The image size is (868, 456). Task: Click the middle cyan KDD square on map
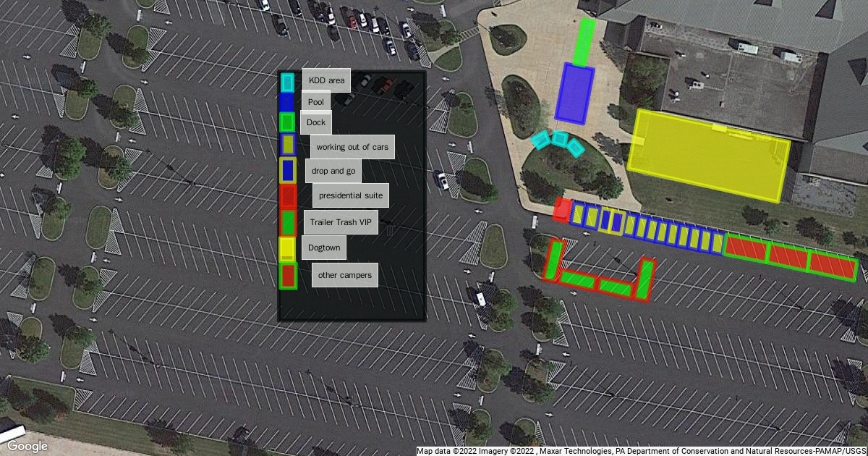click(559, 138)
